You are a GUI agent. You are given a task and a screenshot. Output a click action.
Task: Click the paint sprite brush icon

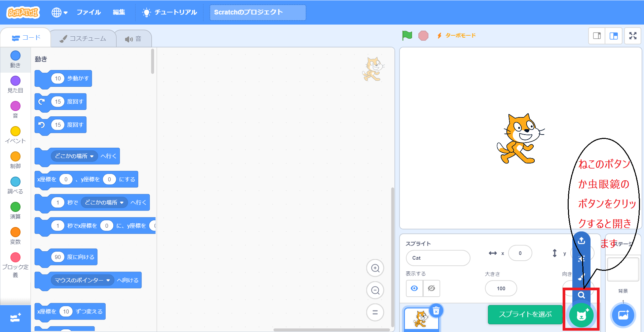581,277
